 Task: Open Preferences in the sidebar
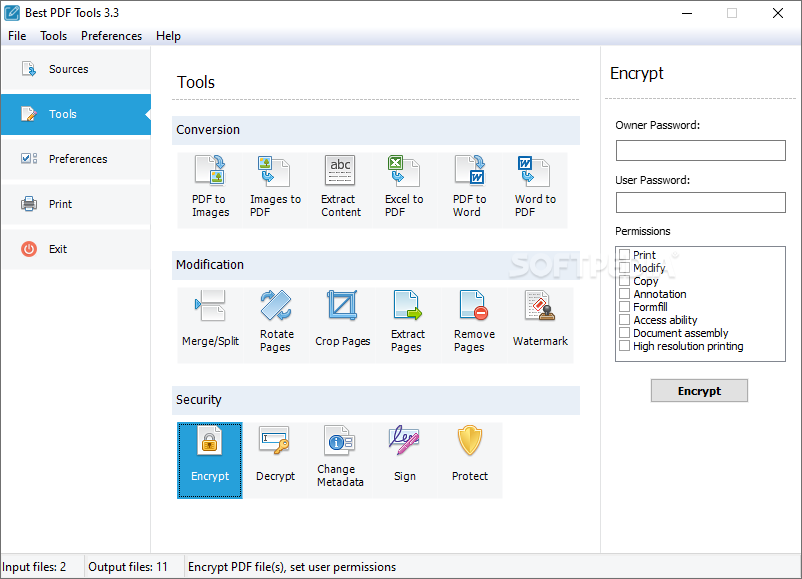click(76, 159)
